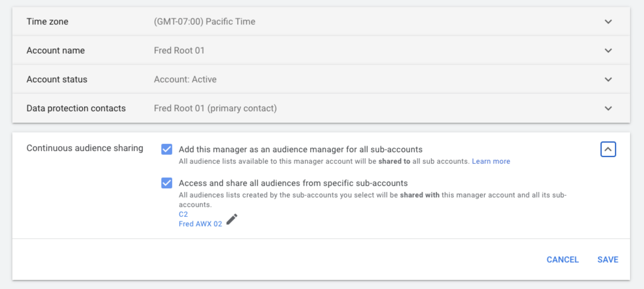The width and height of the screenshot is (644, 289).
Task: Select the Time zone row label
Action: (47, 22)
